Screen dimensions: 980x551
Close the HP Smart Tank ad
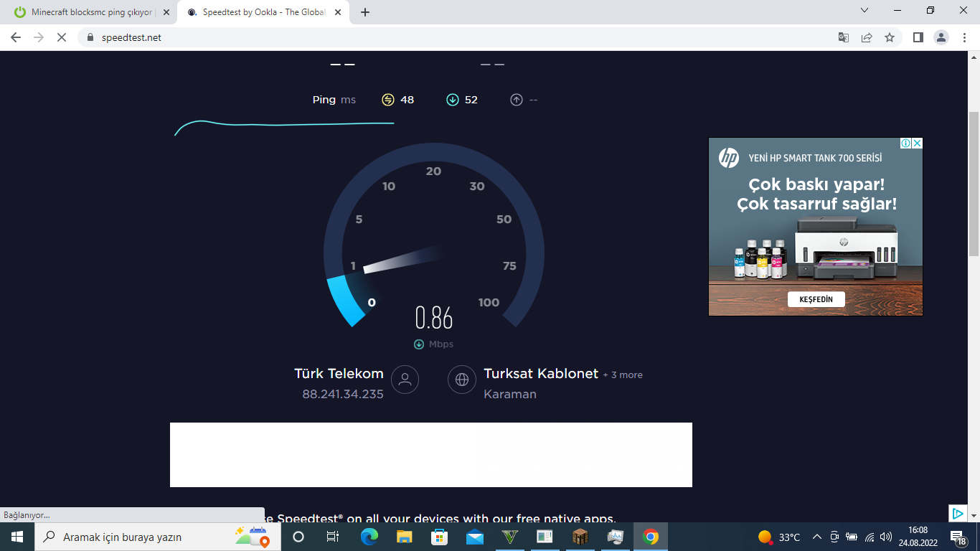(x=917, y=143)
